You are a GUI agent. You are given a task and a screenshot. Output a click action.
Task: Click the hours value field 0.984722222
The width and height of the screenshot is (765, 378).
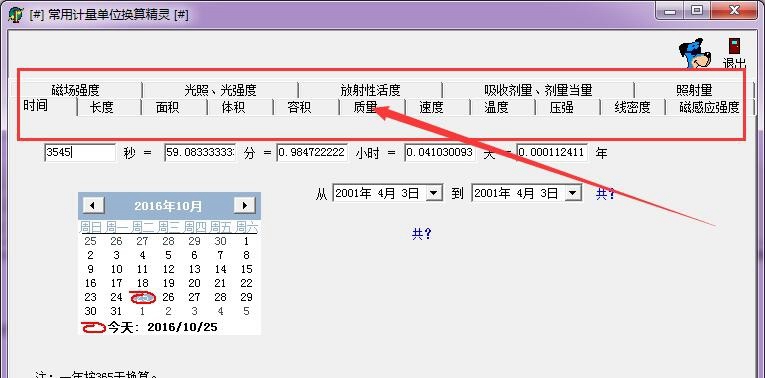[312, 153]
